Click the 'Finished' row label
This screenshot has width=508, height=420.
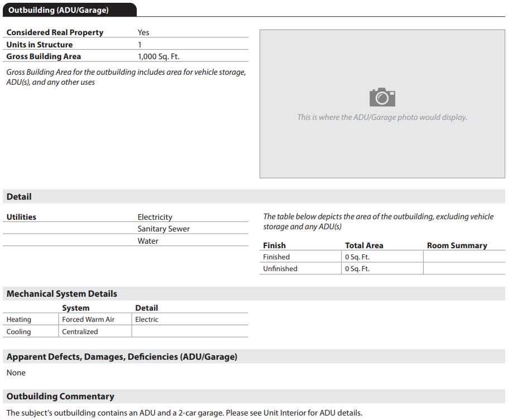click(276, 257)
